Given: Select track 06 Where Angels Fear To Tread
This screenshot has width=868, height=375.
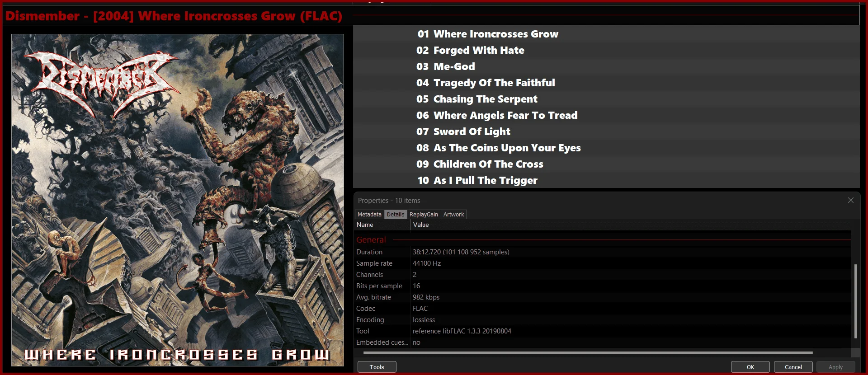Looking at the screenshot, I should click(606, 115).
